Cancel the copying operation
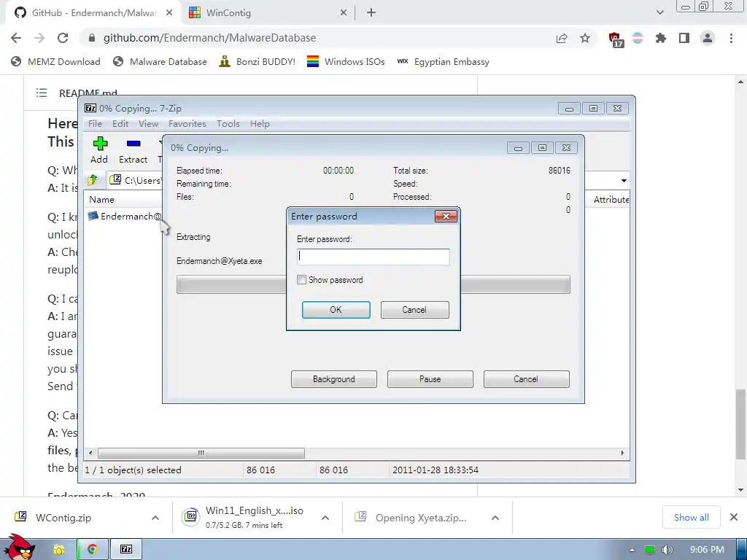This screenshot has height=560, width=747. click(x=527, y=379)
